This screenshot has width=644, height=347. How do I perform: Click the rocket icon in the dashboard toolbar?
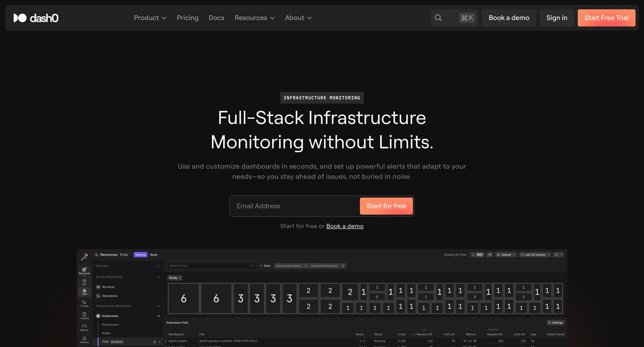point(490,255)
